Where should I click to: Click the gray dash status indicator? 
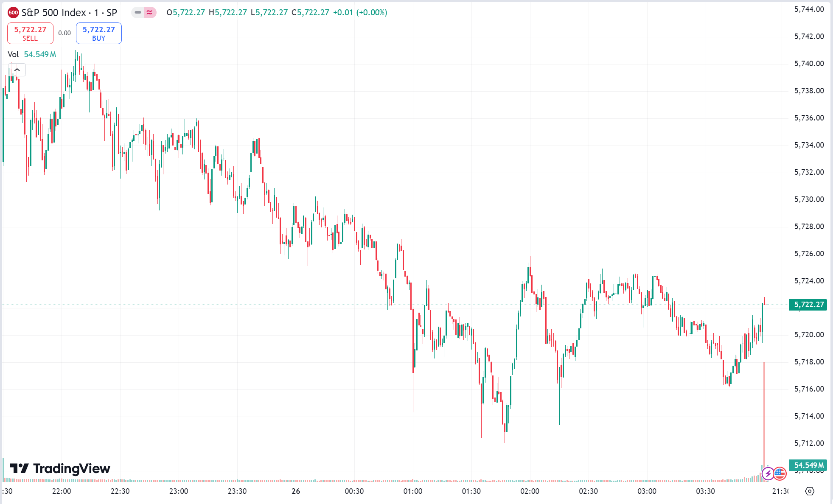137,13
